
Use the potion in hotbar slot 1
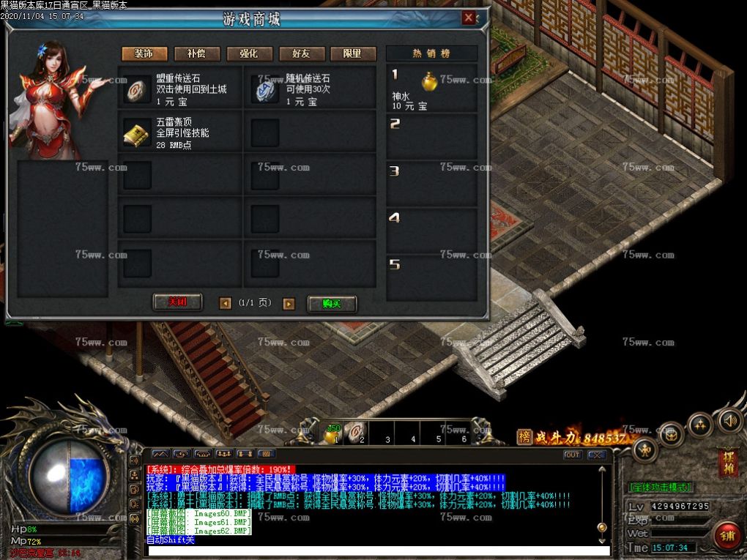click(x=332, y=433)
